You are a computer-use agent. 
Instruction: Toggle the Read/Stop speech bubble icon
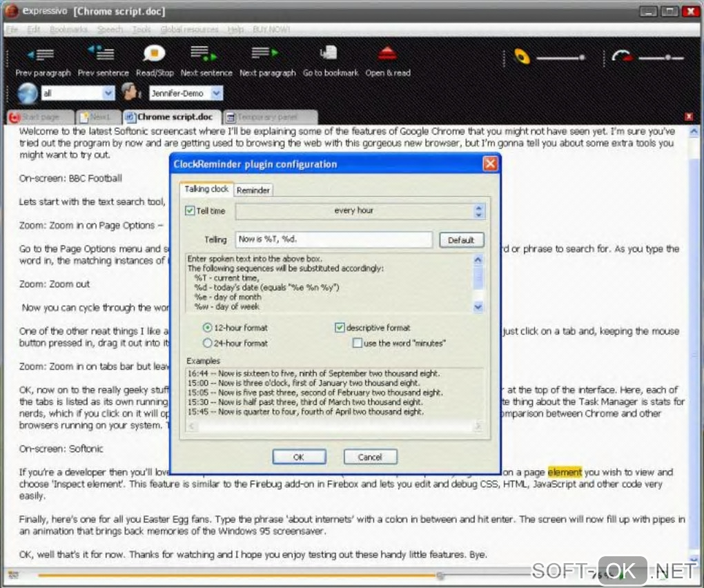[x=154, y=54]
